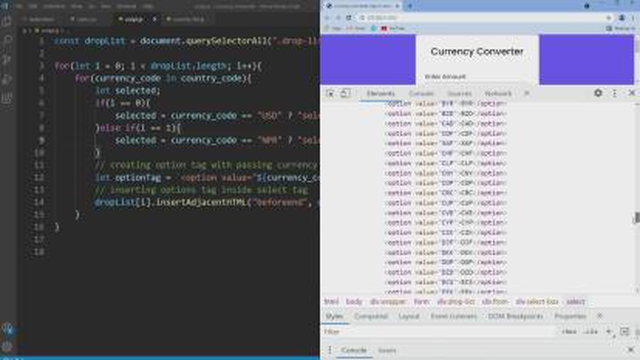Show more DevTools tabs chevron
The image size is (640, 360).
[527, 93]
